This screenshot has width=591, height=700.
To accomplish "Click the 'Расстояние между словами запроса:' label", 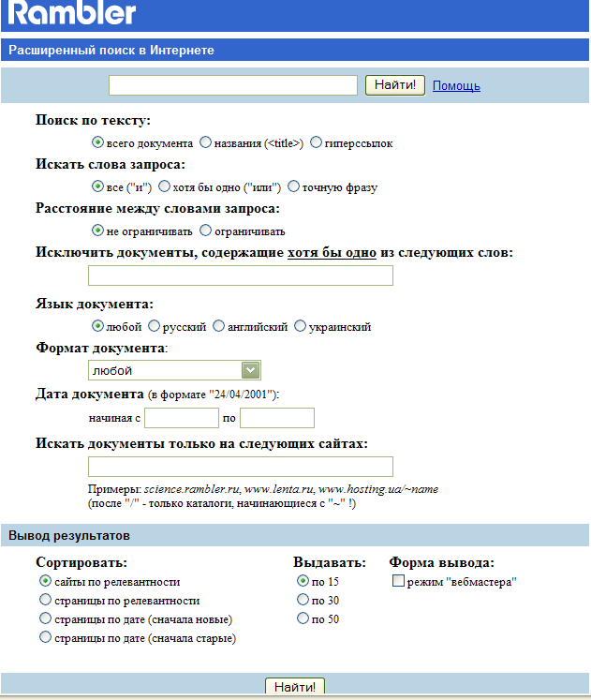I will click(157, 208).
